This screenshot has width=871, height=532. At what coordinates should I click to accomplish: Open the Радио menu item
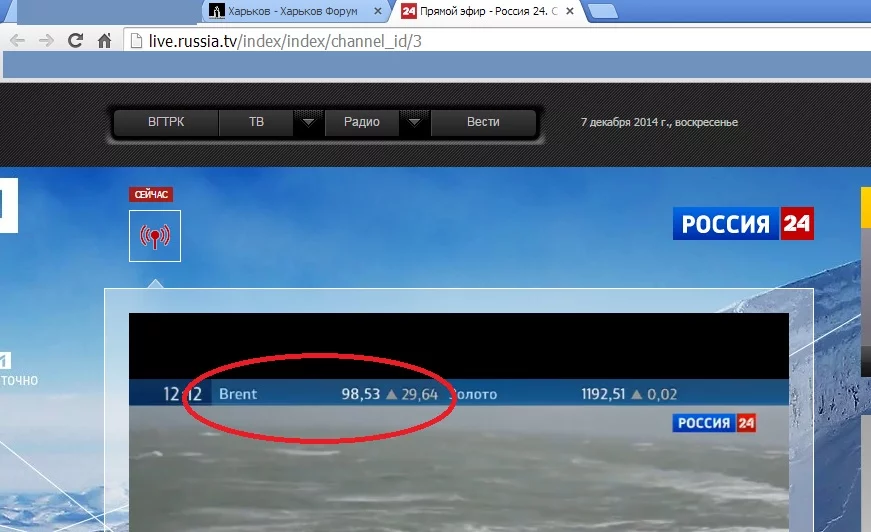pos(362,122)
